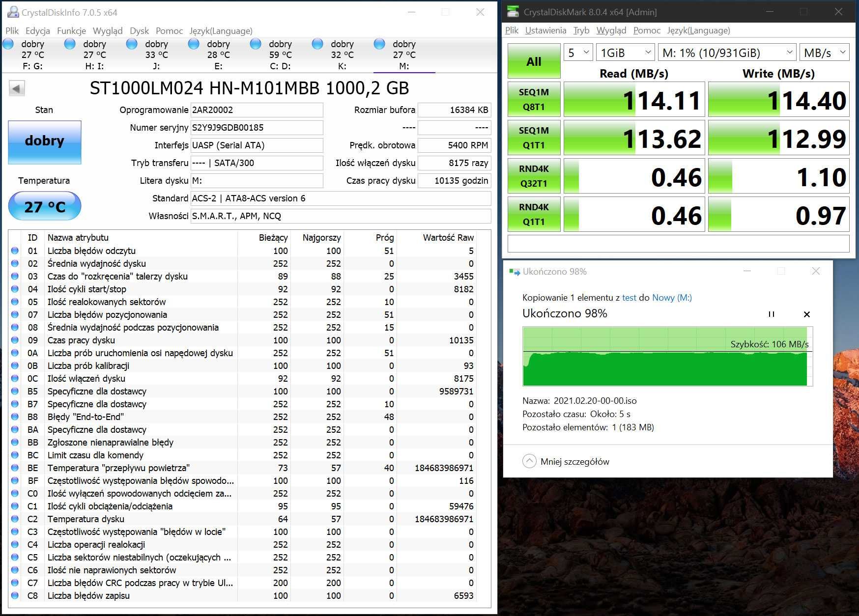
Task: Click the 'Nowy (M:)' destination link
Action: (672, 297)
